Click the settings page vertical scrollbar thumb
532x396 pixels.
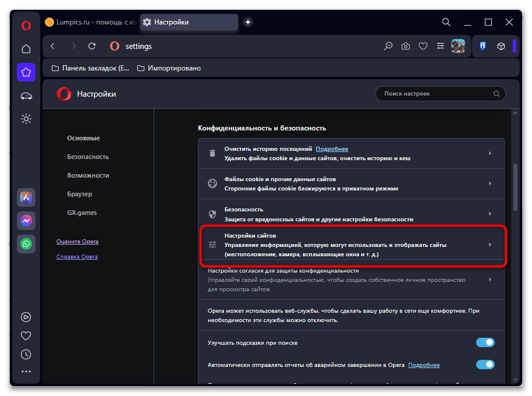point(515,187)
